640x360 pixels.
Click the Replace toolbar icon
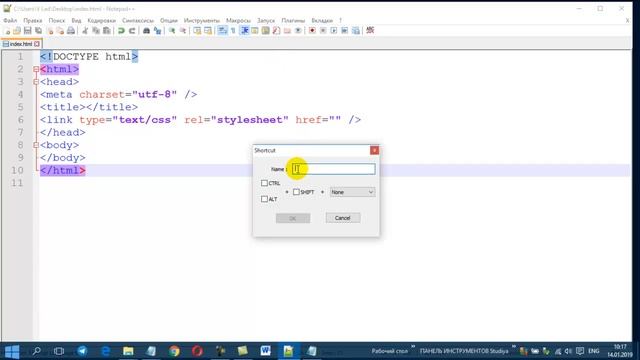click(x=157, y=31)
